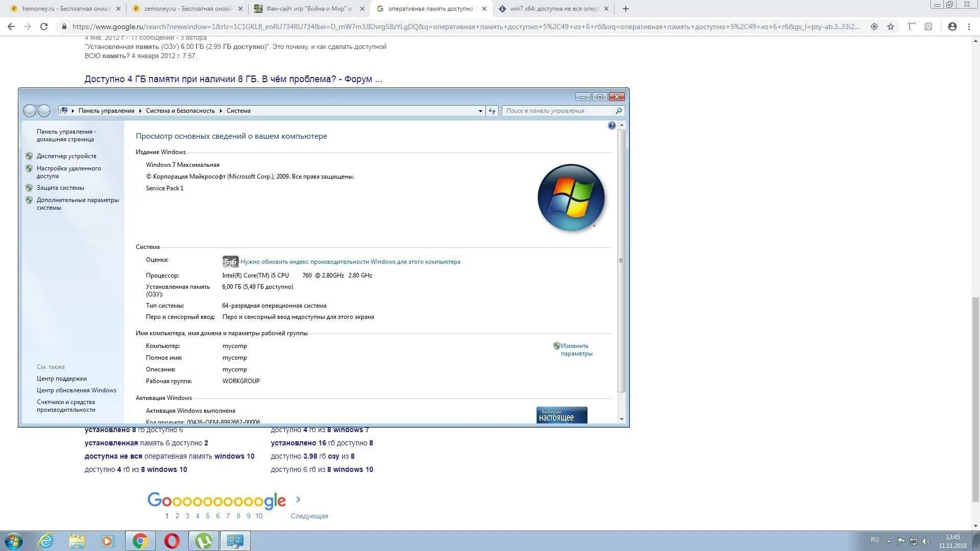Open Opera browser from taskbar
980x551 pixels.
171,541
